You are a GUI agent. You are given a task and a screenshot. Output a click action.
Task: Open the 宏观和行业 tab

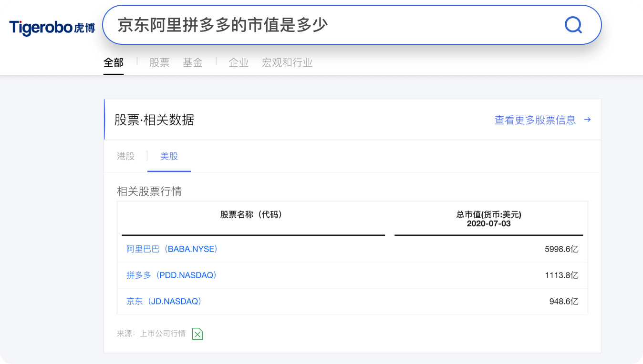pos(287,62)
